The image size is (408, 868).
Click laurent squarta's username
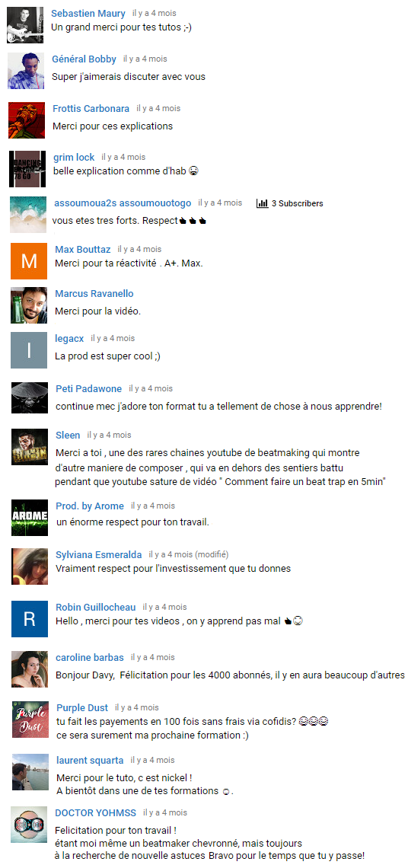point(90,761)
